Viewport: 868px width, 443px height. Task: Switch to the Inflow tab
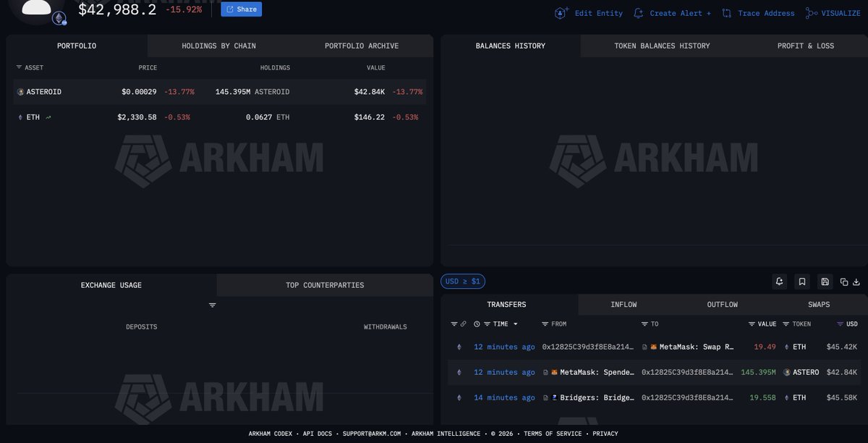click(x=624, y=305)
